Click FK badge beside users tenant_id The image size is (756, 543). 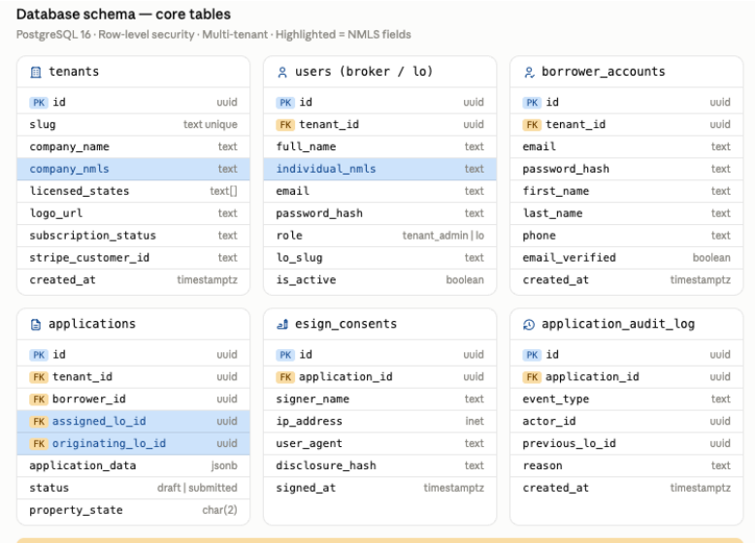285,125
